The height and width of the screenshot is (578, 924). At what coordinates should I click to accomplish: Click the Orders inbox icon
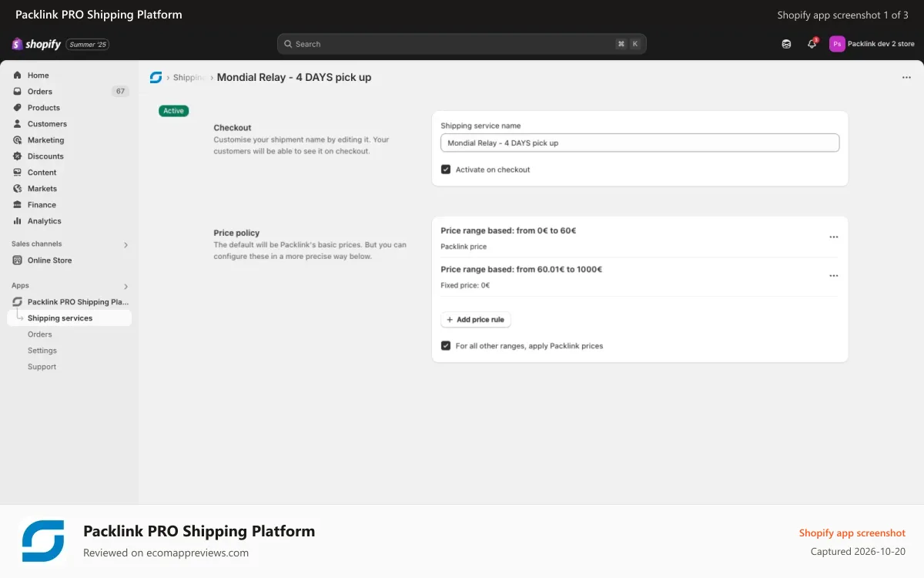[x=17, y=92]
